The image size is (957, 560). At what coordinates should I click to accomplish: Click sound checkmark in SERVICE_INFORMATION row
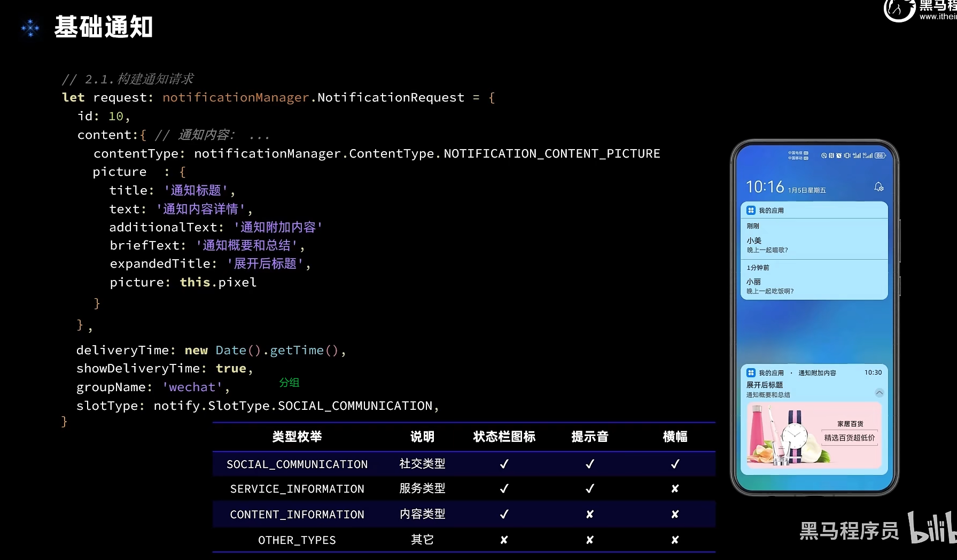589,488
